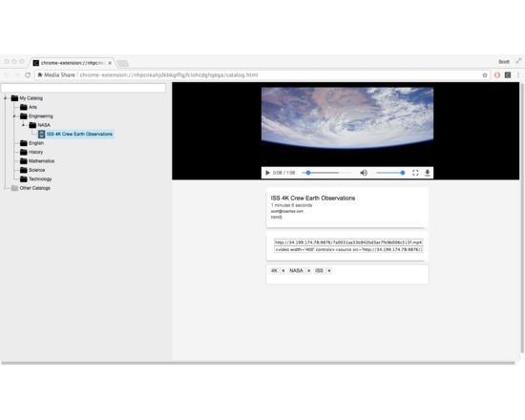Image resolution: width=525 pixels, height=420 pixels.
Task: Open Chrome's three-dot menu
Action: 518,75
